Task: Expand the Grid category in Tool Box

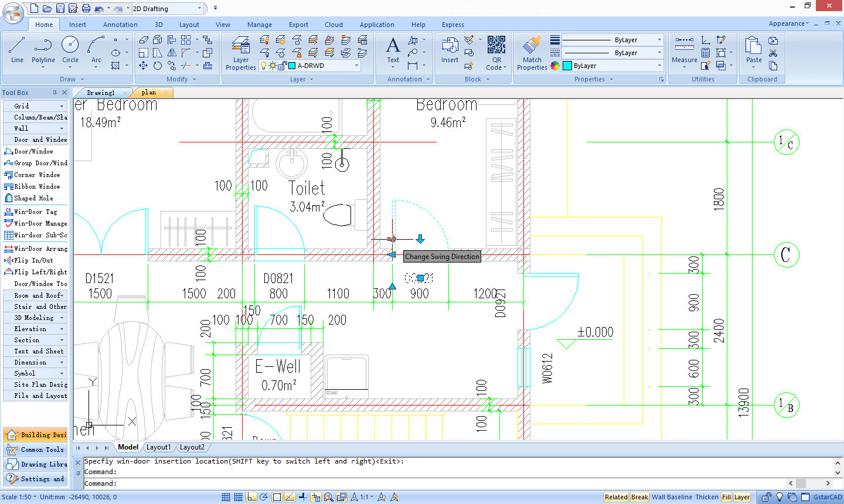Action: tap(35, 106)
